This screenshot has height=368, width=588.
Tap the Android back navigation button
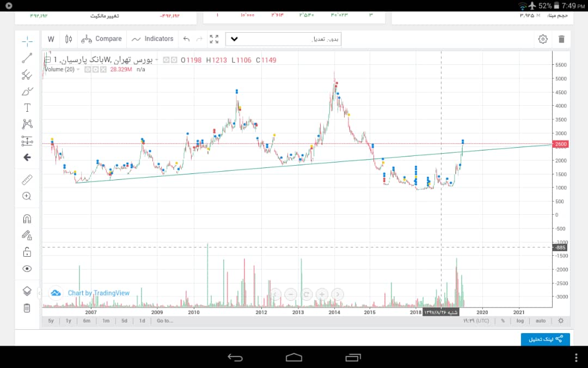(235, 358)
